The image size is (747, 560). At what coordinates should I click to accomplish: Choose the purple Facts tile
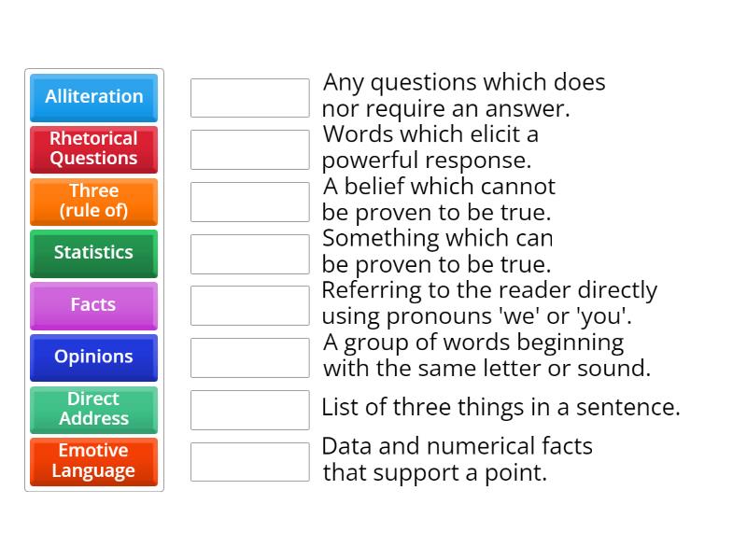[93, 304]
